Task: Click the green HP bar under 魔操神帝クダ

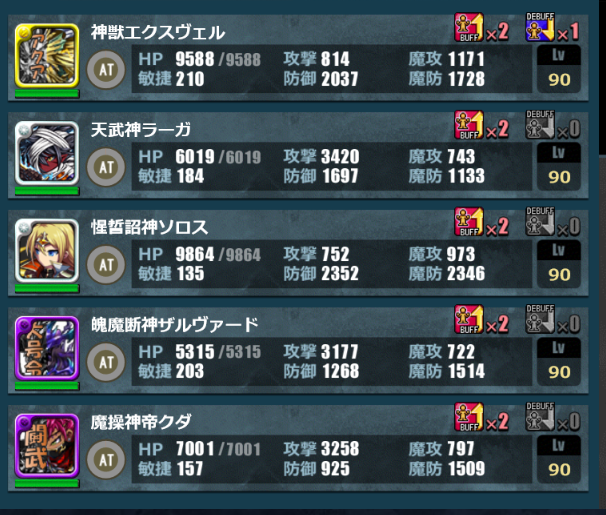Action: [47, 483]
